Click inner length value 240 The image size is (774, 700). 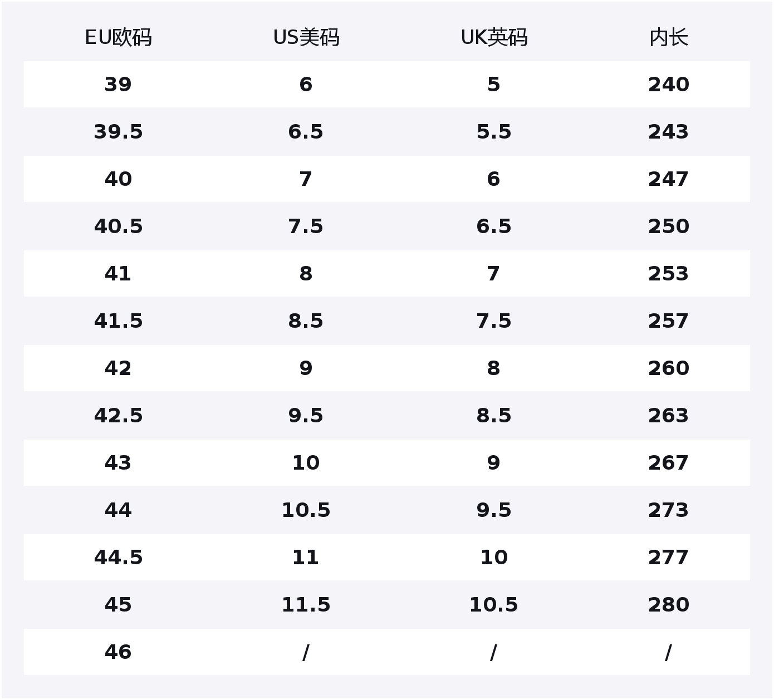[x=668, y=85]
